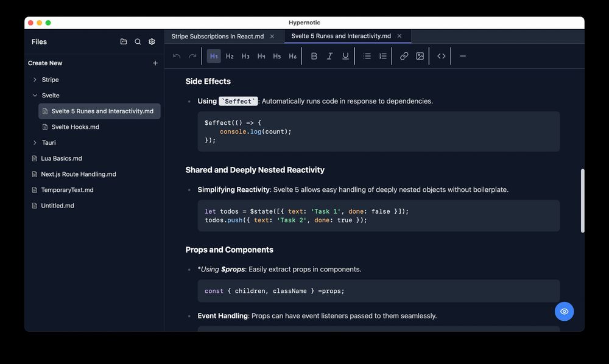Click the undo arrow in the toolbar
Screen dimensions: 609x364
(x=177, y=56)
